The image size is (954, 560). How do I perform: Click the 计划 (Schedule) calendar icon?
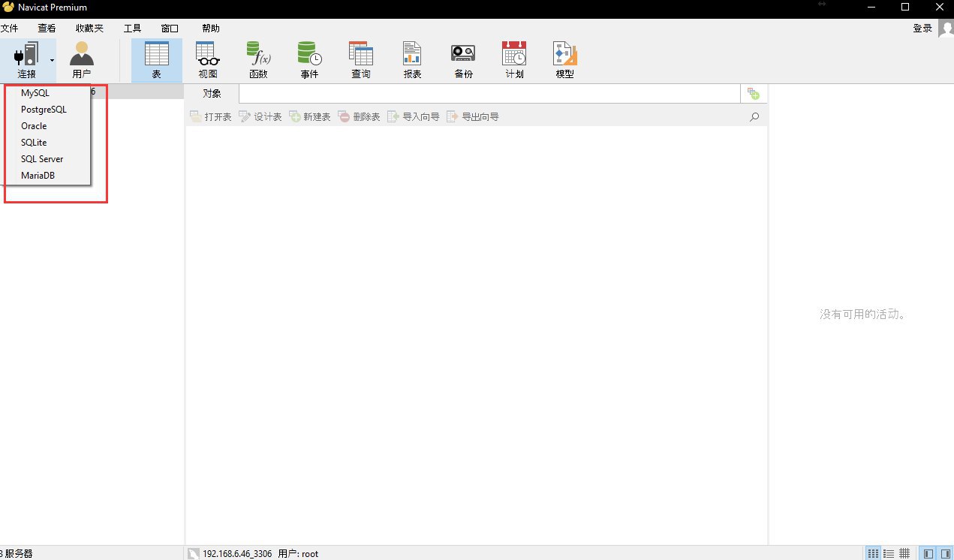[514, 60]
